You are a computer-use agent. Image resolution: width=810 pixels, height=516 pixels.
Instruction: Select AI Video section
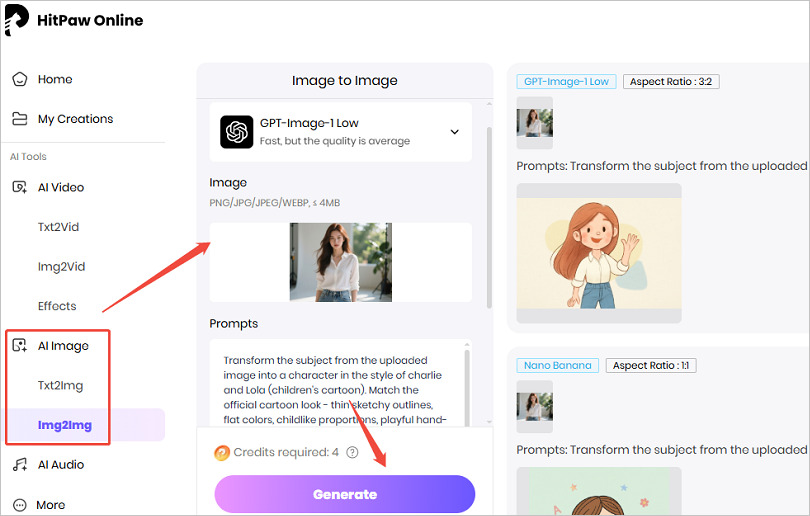coord(61,187)
